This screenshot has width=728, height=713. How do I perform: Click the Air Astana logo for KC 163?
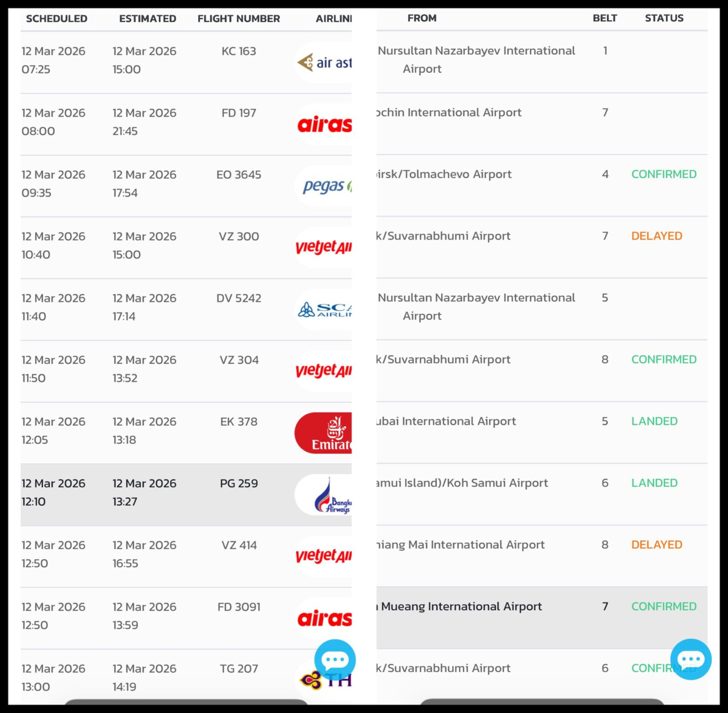(325, 63)
